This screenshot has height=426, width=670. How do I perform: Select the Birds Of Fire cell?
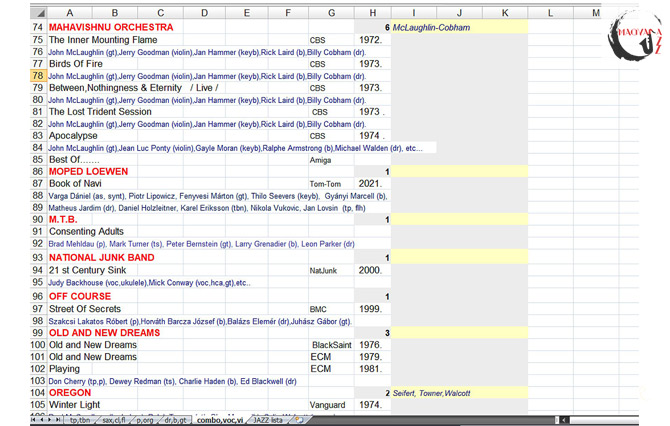[76, 64]
